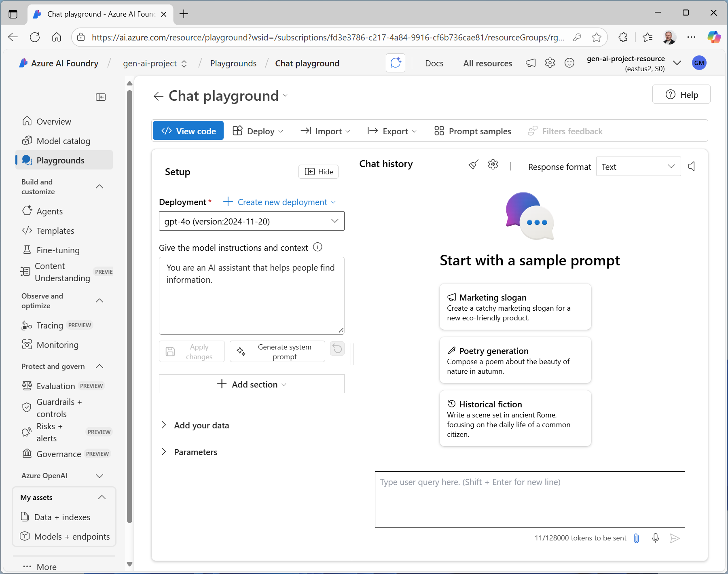Click the send message arrow icon
This screenshot has height=574, width=728.
click(675, 538)
